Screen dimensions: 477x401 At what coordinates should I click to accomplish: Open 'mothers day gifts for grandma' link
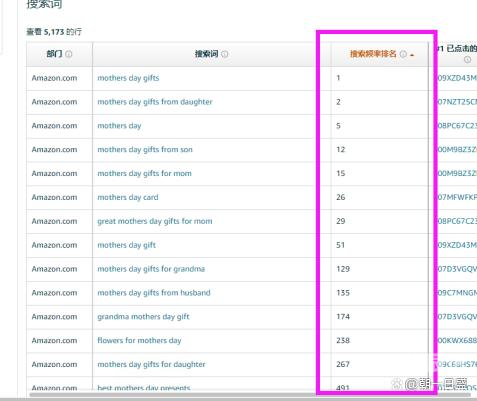pyautogui.click(x=151, y=269)
